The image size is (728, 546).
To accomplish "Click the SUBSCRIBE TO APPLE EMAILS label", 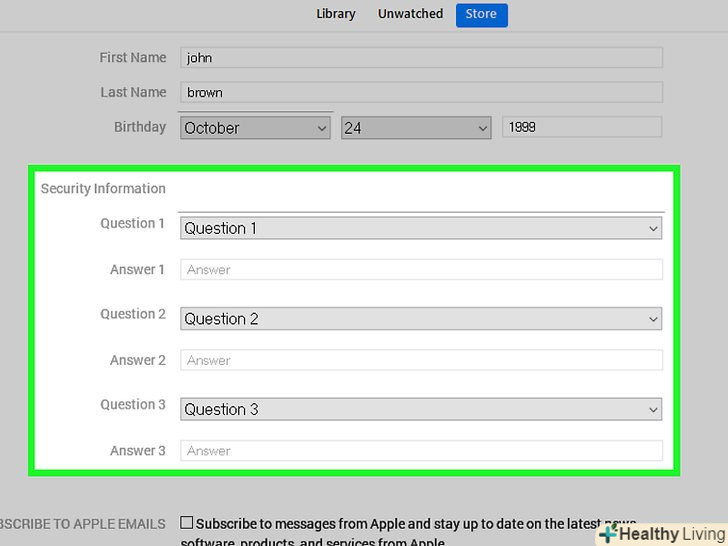I will click(x=83, y=524).
